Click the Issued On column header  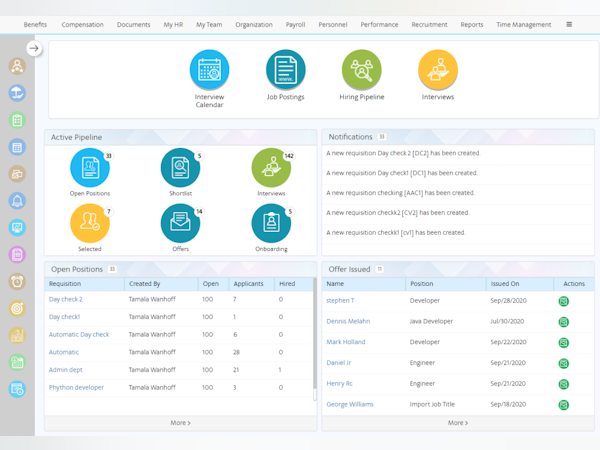coord(505,284)
